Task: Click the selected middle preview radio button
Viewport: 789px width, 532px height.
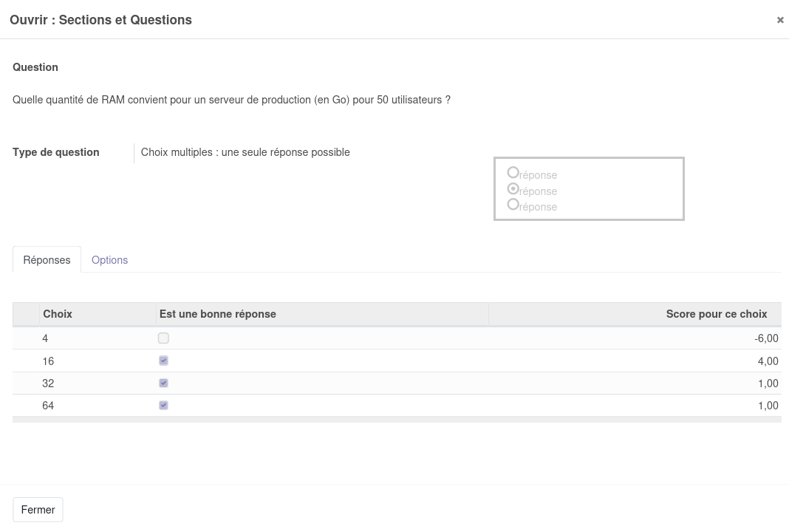Action: (513, 189)
